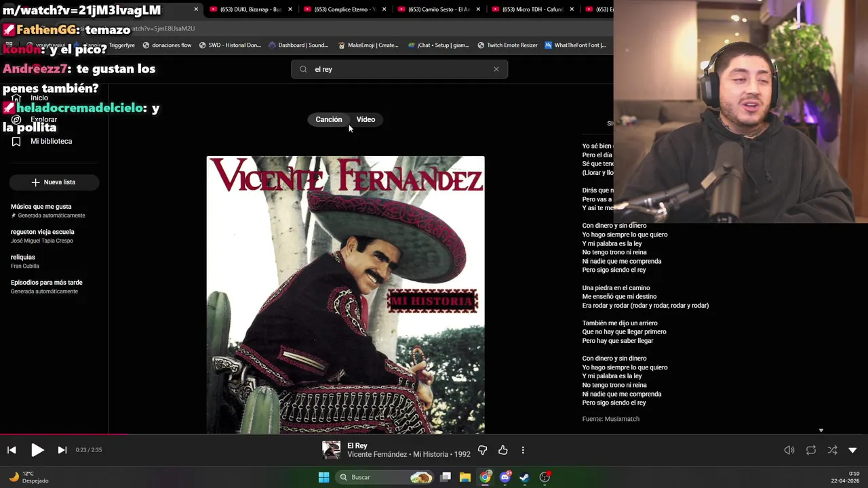Screen dimensions: 868x488
Task: Like El Rey with thumbs-up
Action: (x=503, y=450)
